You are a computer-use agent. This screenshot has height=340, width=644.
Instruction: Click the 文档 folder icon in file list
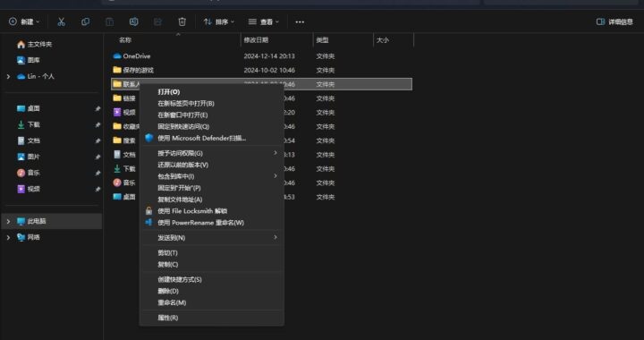click(117, 155)
